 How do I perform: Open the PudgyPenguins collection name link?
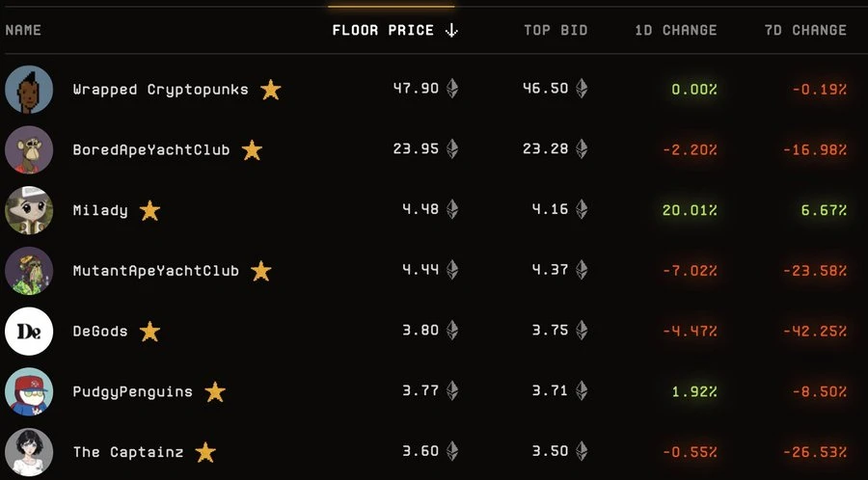click(x=132, y=392)
